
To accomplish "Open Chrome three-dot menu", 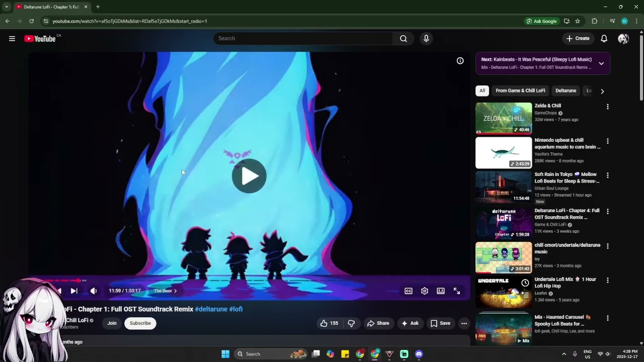I will (636, 21).
